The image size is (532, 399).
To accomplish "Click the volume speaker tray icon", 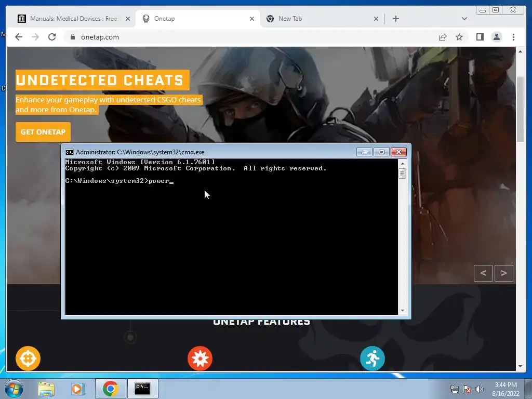I will tap(479, 389).
